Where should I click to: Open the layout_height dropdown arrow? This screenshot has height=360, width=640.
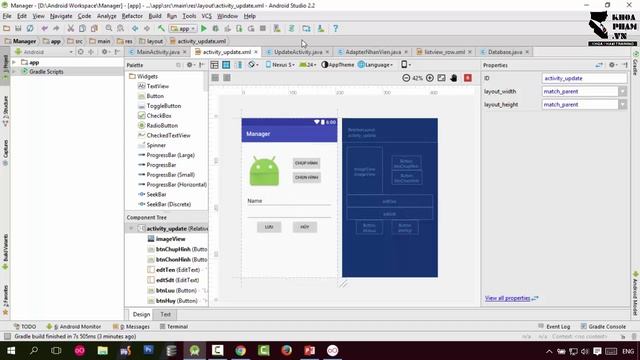click(x=622, y=104)
